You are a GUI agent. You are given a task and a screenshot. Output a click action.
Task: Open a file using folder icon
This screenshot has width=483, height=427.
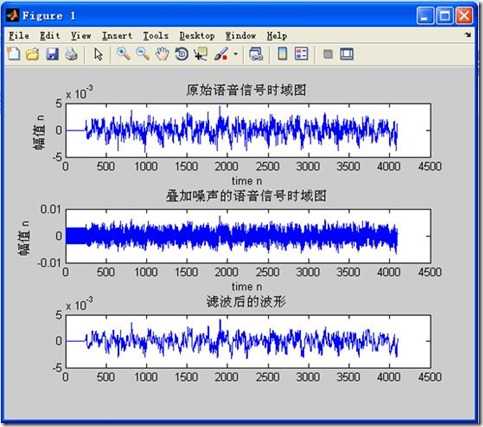[x=32, y=54]
